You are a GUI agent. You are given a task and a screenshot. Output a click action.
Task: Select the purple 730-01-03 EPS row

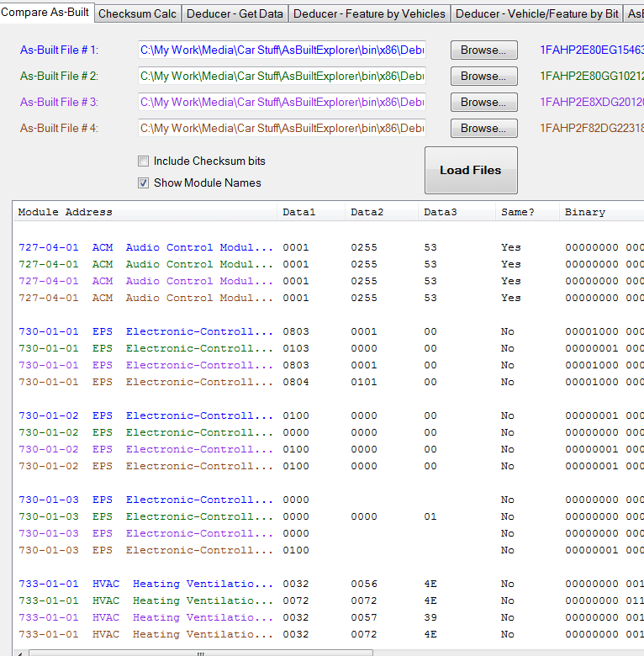coord(330,533)
